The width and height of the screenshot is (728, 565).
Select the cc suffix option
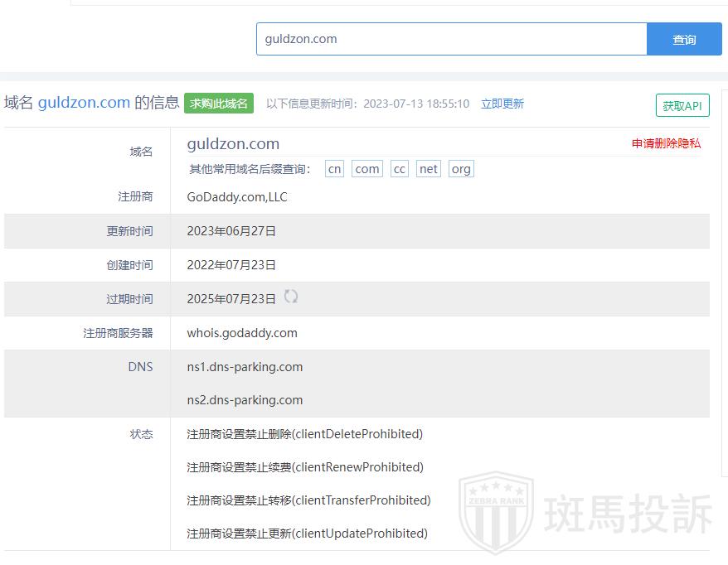click(x=400, y=169)
